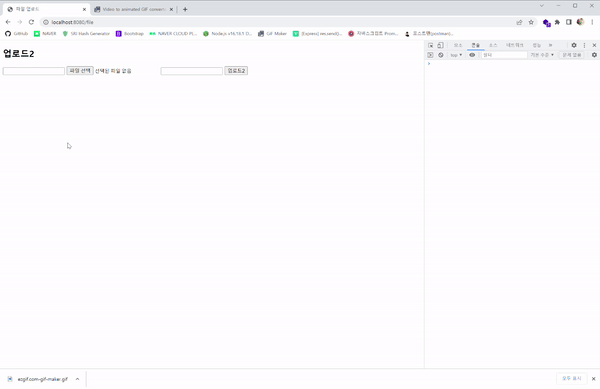Viewport: 600px width, 389px height.
Task: Toggle the browser side panel icon
Action: click(569, 22)
